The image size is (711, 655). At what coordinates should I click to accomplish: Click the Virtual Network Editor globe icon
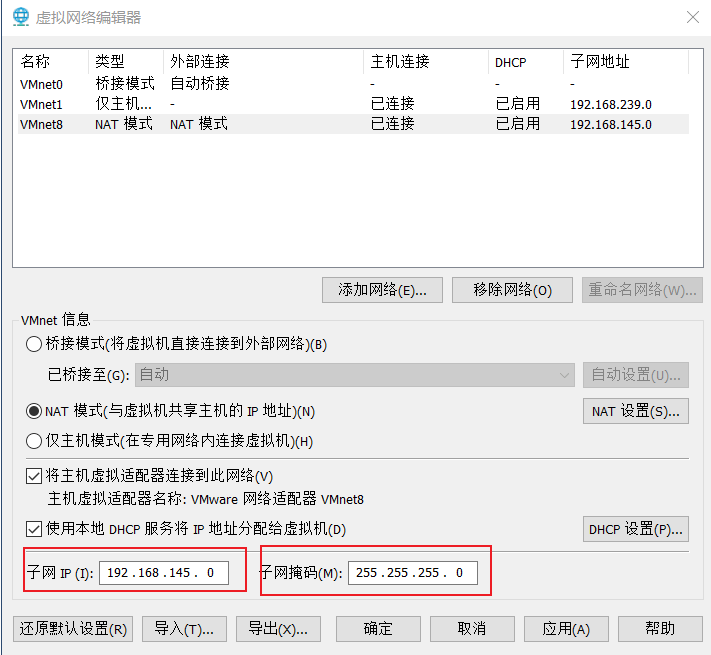click(21, 17)
